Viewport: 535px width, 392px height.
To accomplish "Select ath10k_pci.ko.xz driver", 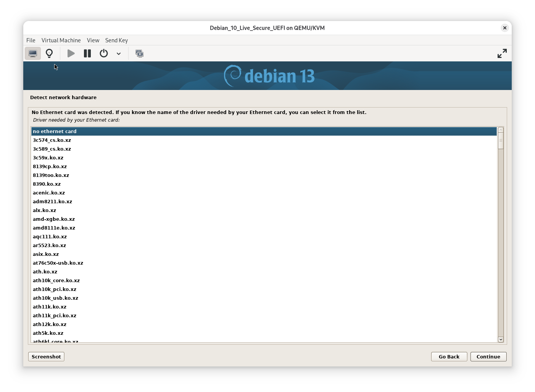I will [x=264, y=289].
